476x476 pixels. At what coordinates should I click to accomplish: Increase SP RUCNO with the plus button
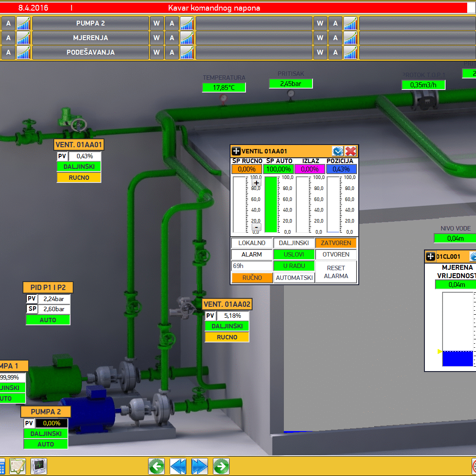tap(257, 182)
